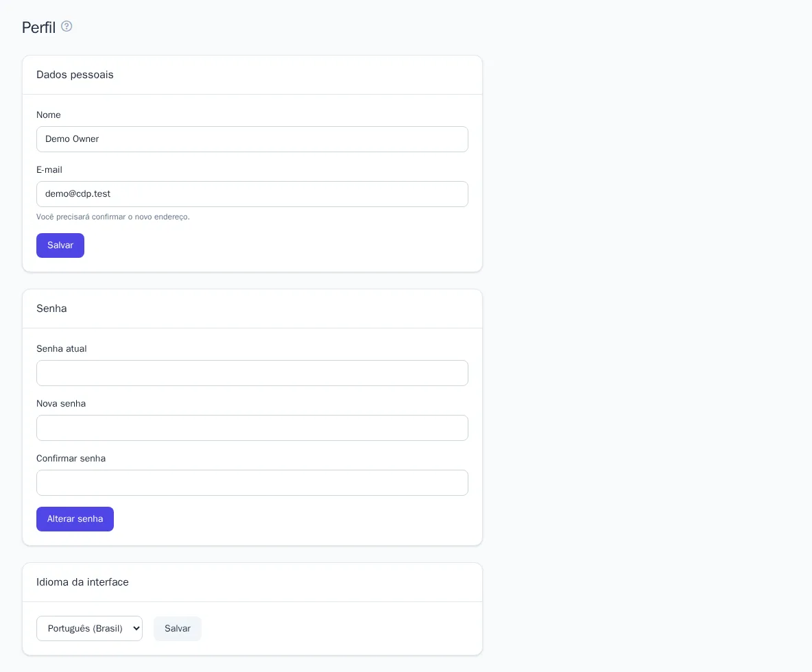Click the Senha card header
The width and height of the screenshot is (812, 672).
(x=52, y=309)
